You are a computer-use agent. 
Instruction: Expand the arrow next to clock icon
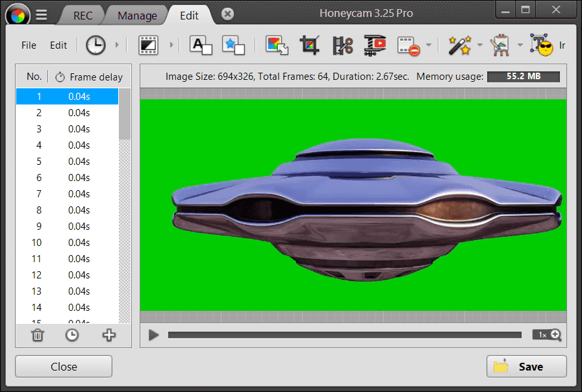117,45
